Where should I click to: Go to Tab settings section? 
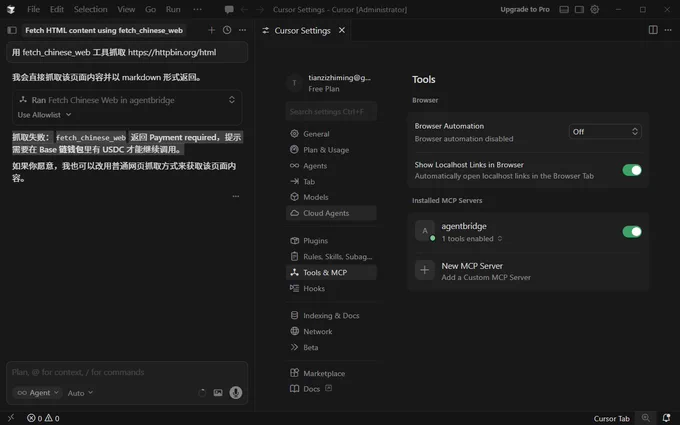pyautogui.click(x=331, y=181)
